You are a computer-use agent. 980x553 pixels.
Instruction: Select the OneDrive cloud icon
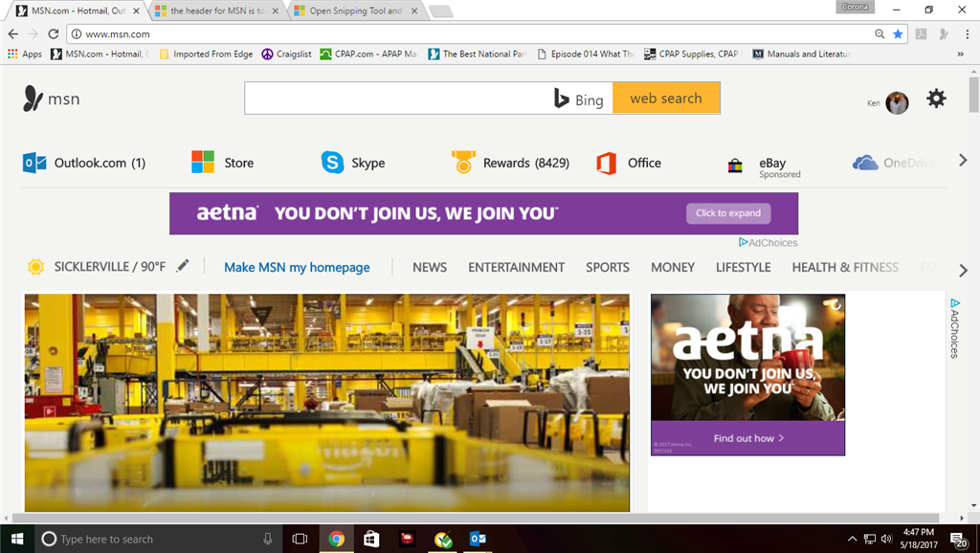863,163
